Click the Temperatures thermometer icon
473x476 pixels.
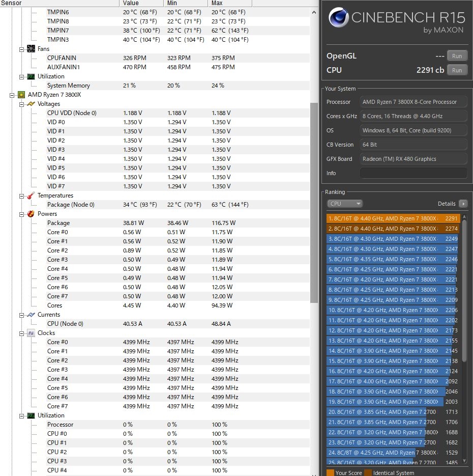click(x=31, y=195)
